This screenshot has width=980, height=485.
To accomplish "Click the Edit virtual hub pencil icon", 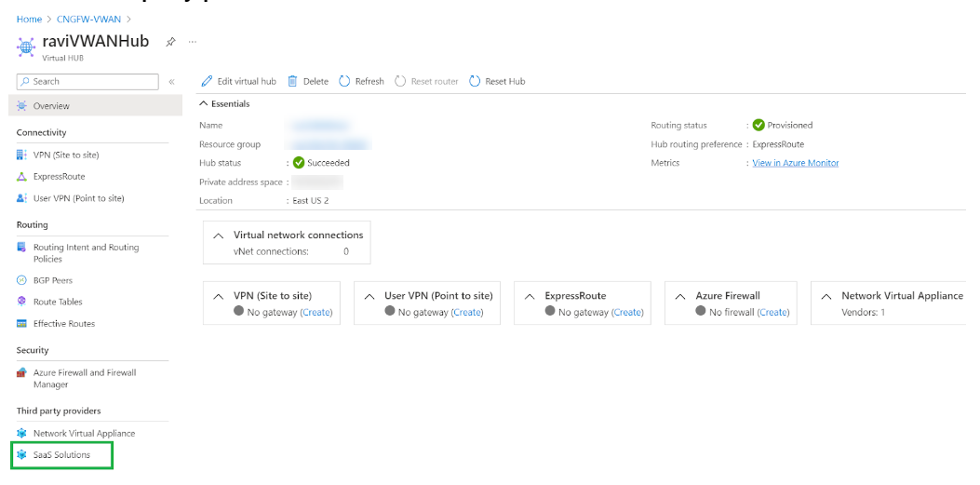I will click(208, 81).
